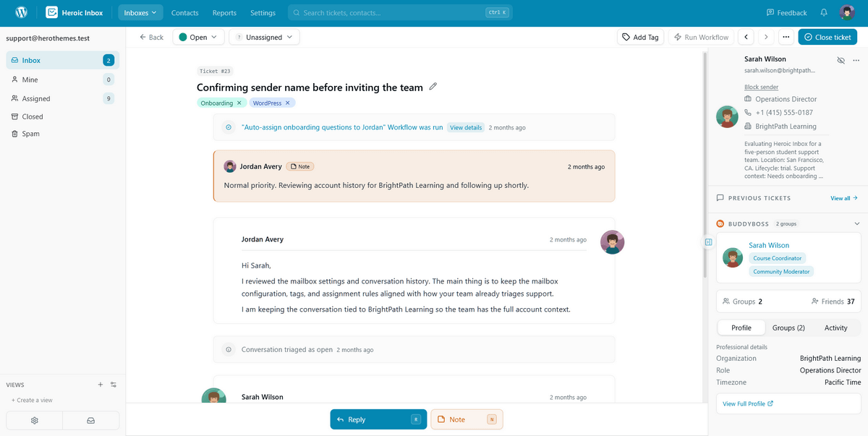868x436 pixels.
Task: Click the Block sender link
Action: 761,87
